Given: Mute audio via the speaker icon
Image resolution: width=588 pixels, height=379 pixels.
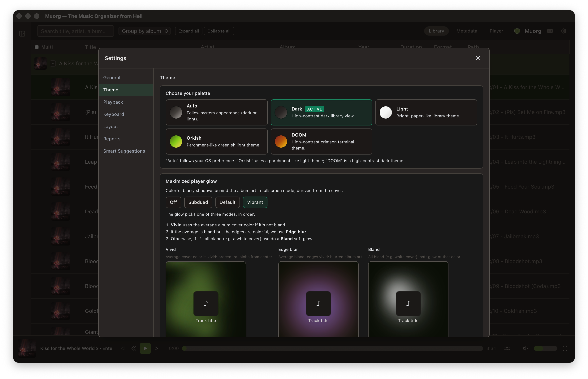Looking at the screenshot, I should click(525, 348).
